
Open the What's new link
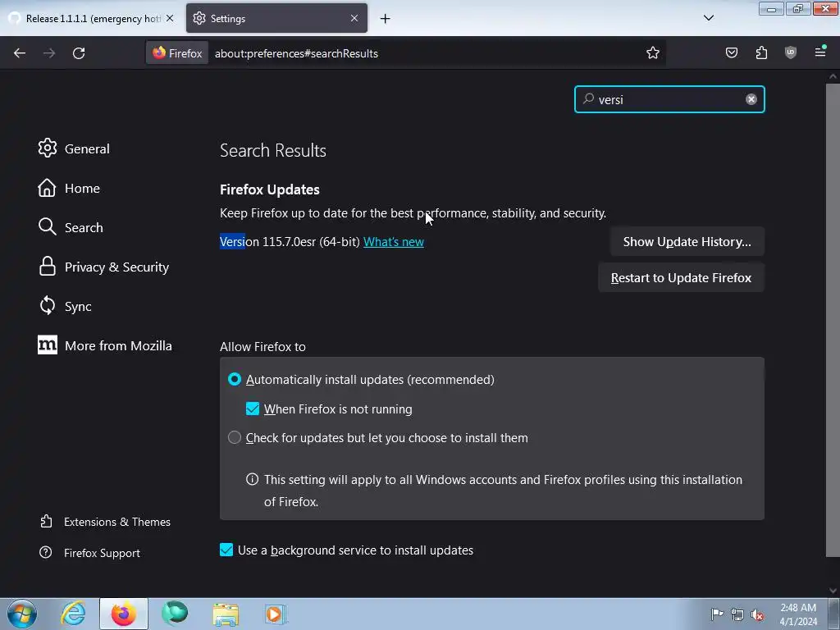[x=393, y=242]
